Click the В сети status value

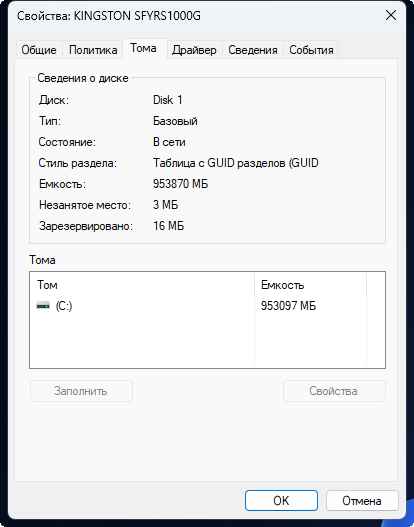(169, 142)
